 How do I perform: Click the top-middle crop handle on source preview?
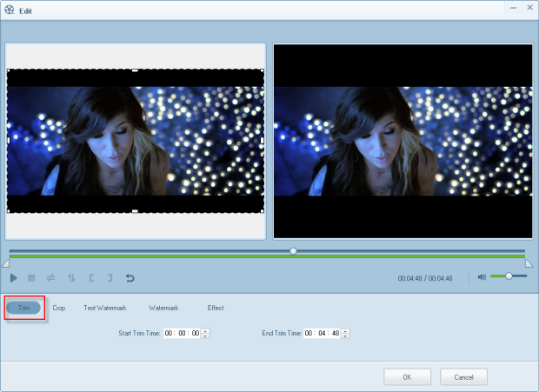pos(135,70)
